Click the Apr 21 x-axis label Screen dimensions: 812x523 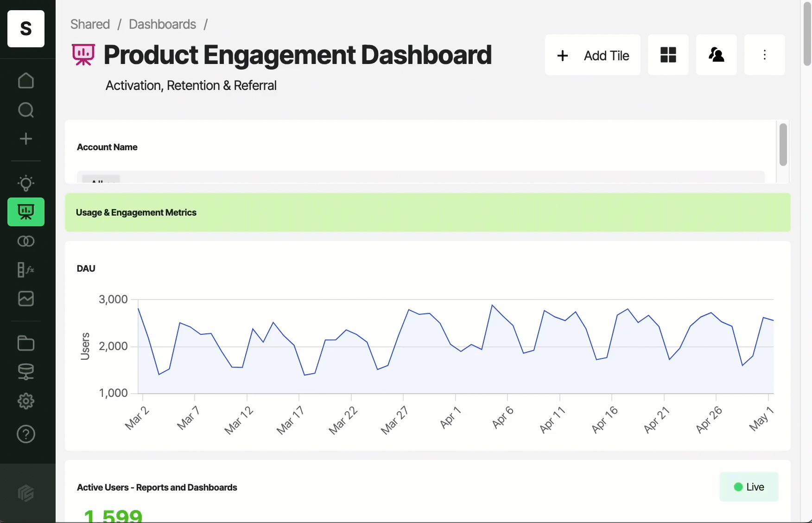coord(657,420)
